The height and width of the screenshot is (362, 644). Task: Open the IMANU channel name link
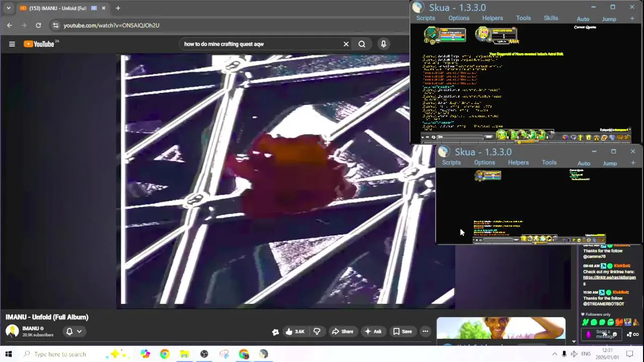[x=31, y=328]
